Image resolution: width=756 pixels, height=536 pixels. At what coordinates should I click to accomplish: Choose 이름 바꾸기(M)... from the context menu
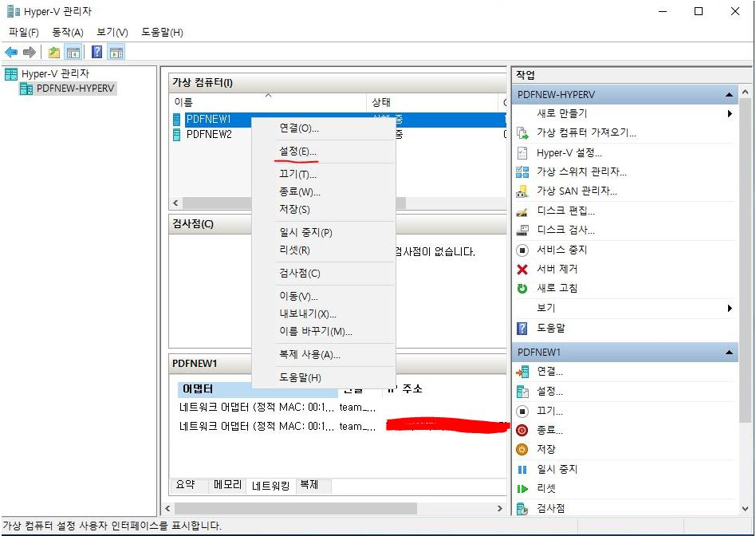(x=324, y=332)
